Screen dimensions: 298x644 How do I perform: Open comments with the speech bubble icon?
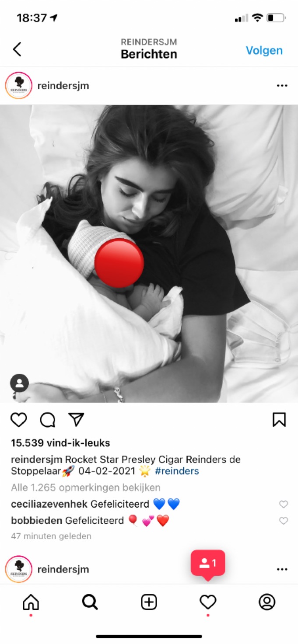coord(48,420)
